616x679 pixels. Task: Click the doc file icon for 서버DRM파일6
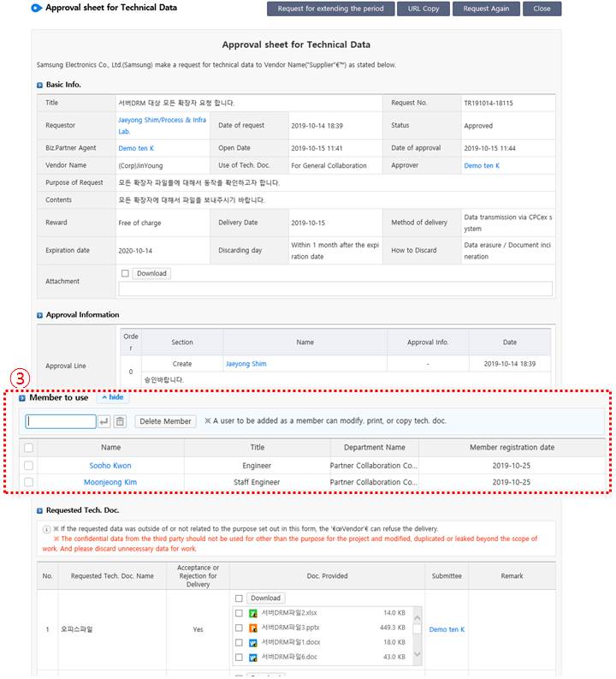pyautogui.click(x=253, y=657)
